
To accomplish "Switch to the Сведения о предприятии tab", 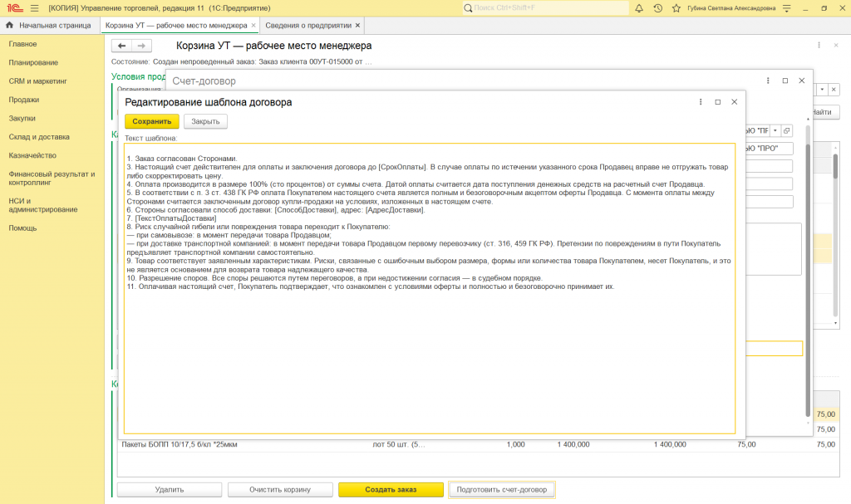I will coord(312,26).
